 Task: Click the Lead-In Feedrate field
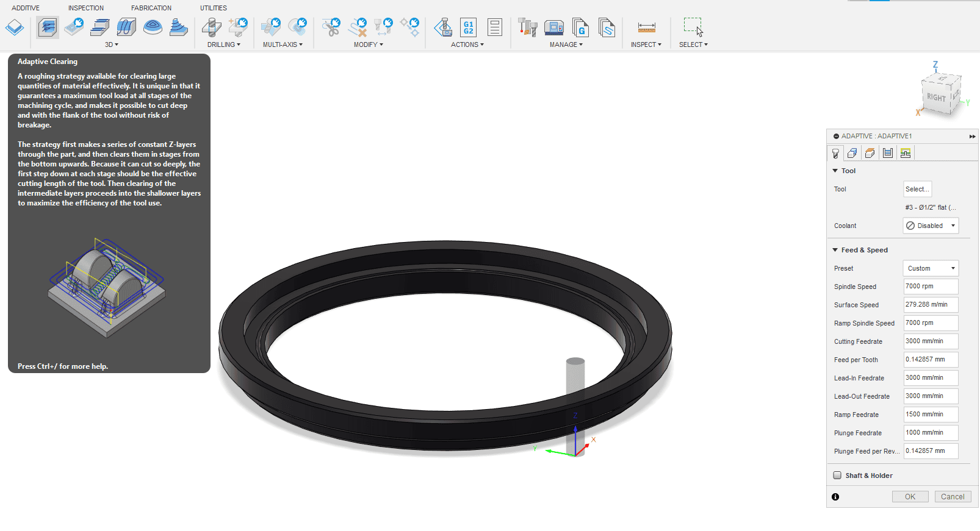tap(931, 378)
